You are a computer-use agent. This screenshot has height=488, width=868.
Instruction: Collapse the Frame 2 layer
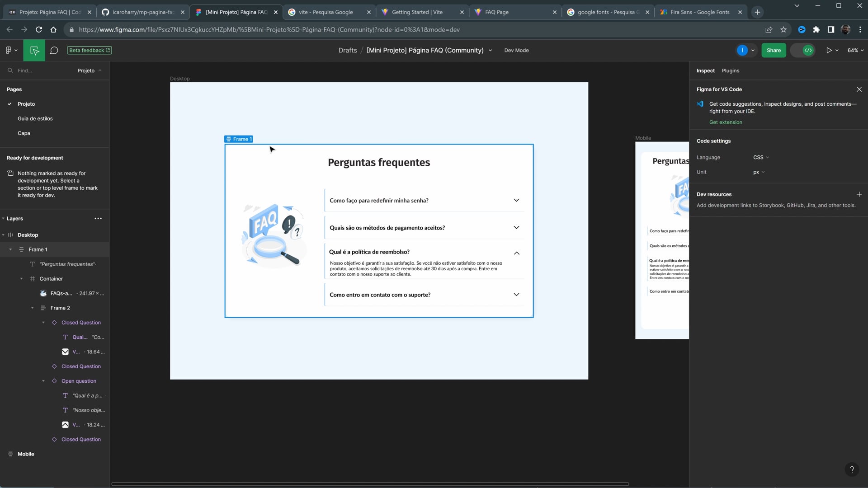point(32,308)
